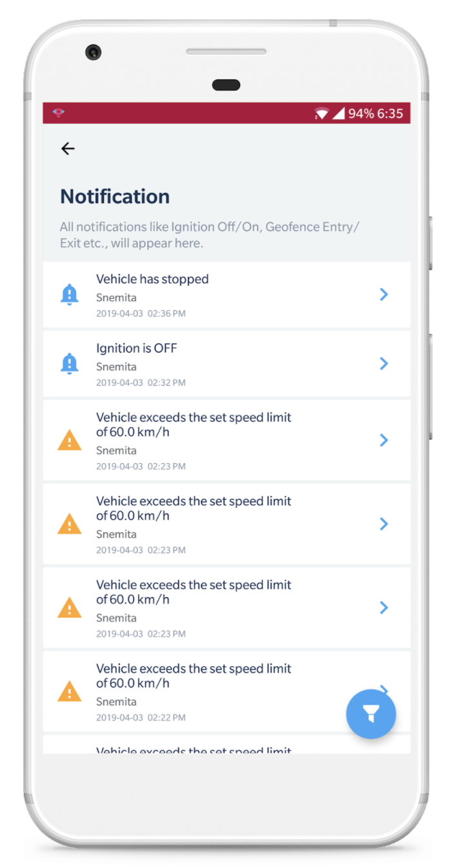Click the chevron on the third speed limit alert
Screen dimensions: 453x868
[384, 607]
